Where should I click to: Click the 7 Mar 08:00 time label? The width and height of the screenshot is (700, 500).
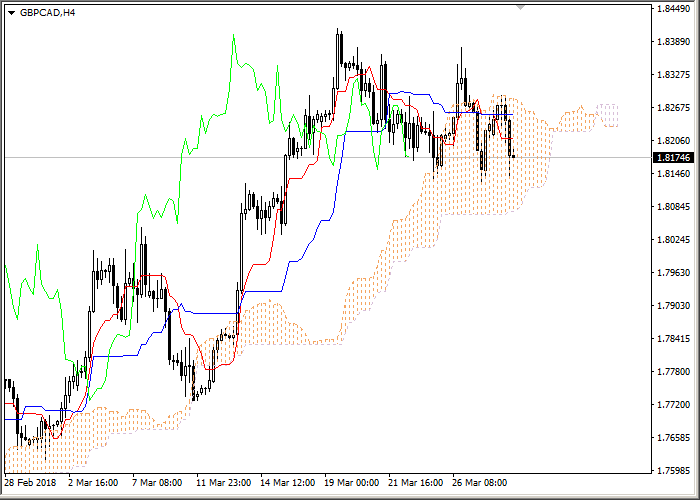[x=157, y=483]
